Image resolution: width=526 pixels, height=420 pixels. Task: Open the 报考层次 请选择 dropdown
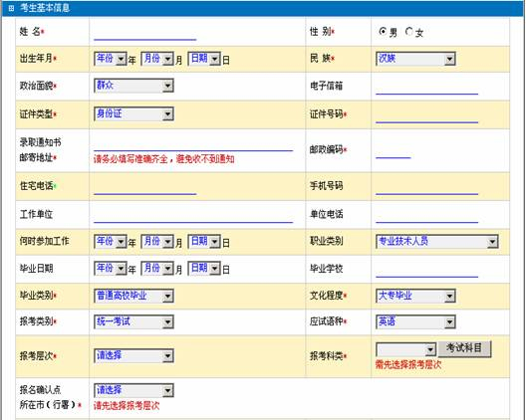(x=133, y=355)
